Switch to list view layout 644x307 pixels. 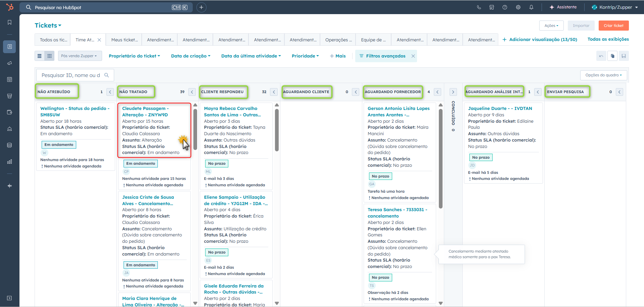pos(40,56)
